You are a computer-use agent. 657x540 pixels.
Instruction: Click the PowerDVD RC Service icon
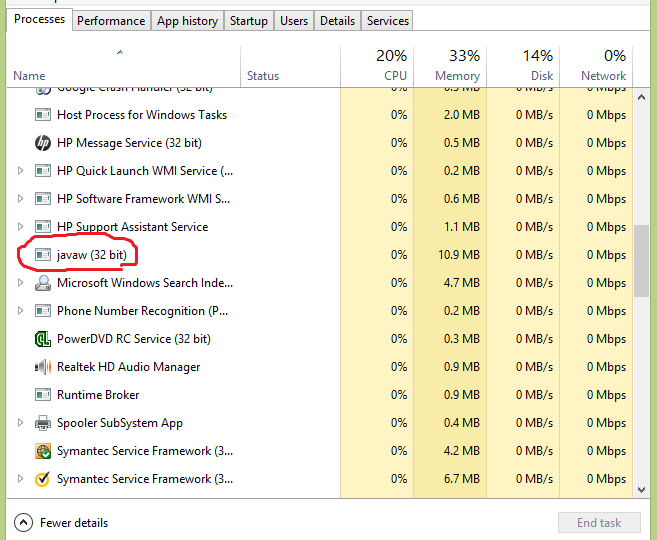[x=43, y=339]
